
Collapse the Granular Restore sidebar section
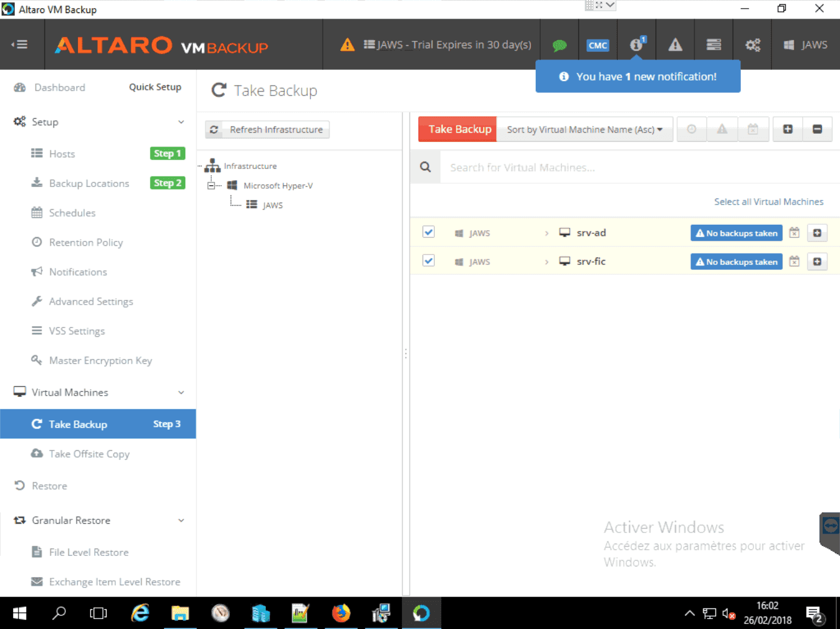tap(181, 521)
